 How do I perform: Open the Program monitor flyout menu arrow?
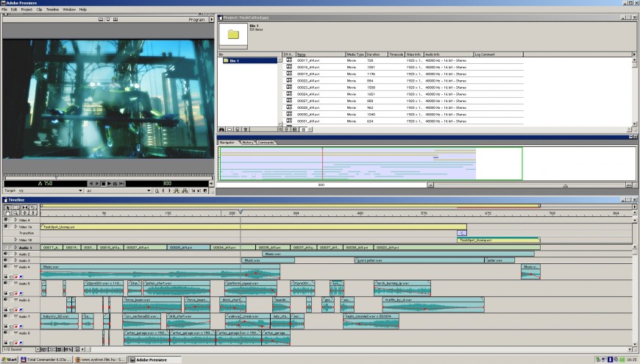point(210,20)
